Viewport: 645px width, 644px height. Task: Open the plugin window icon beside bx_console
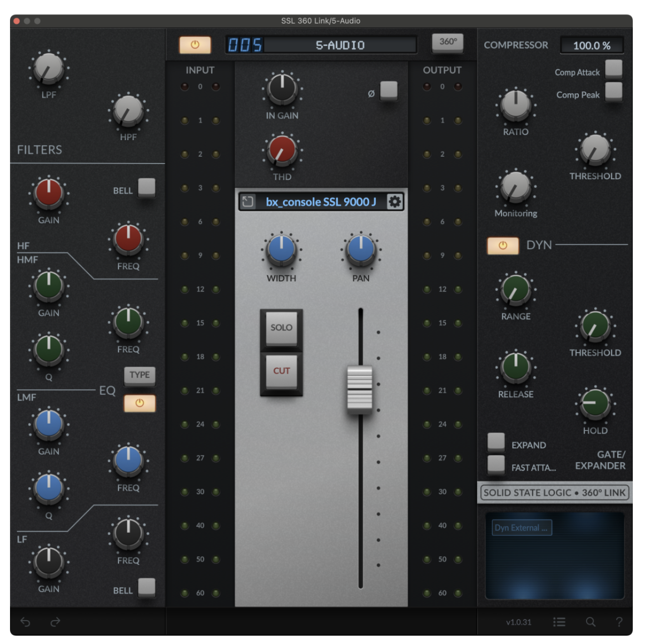point(247,202)
